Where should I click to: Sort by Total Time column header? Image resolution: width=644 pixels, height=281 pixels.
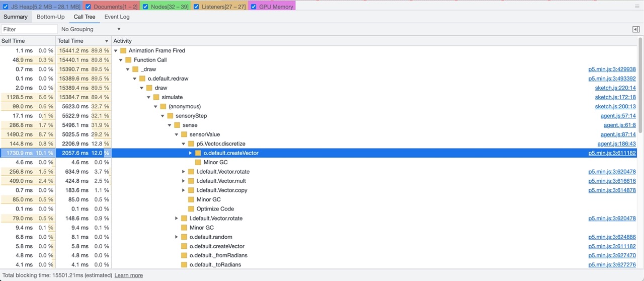[83, 41]
